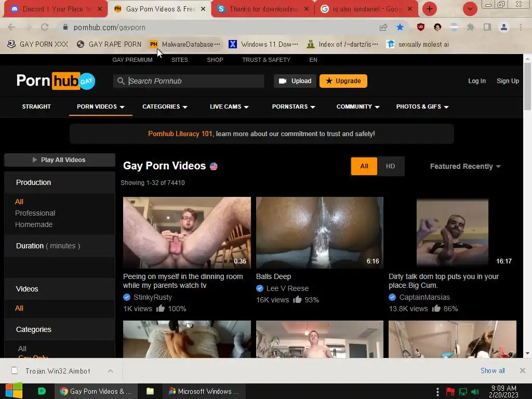This screenshot has height=399, width=532.
Task: Open the Chrome three-dot menu
Action: pyautogui.click(x=521, y=27)
